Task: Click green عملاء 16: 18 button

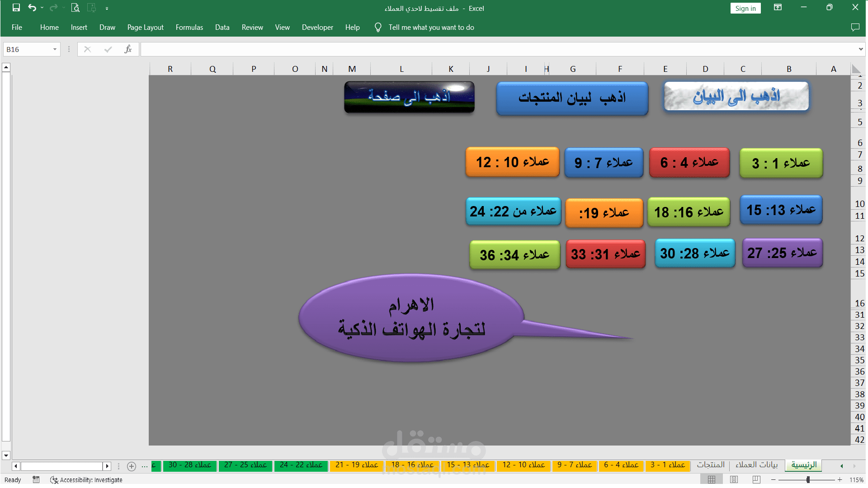Action: (x=689, y=211)
